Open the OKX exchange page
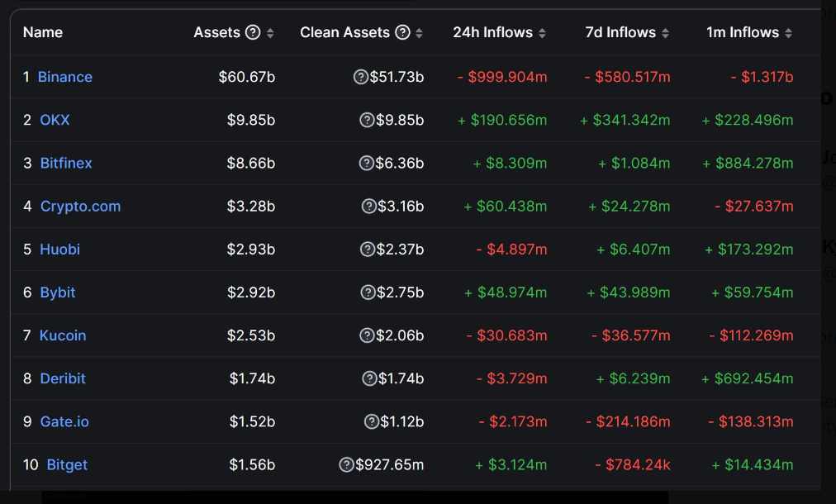Viewport: 836px width, 504px height. 55,120
